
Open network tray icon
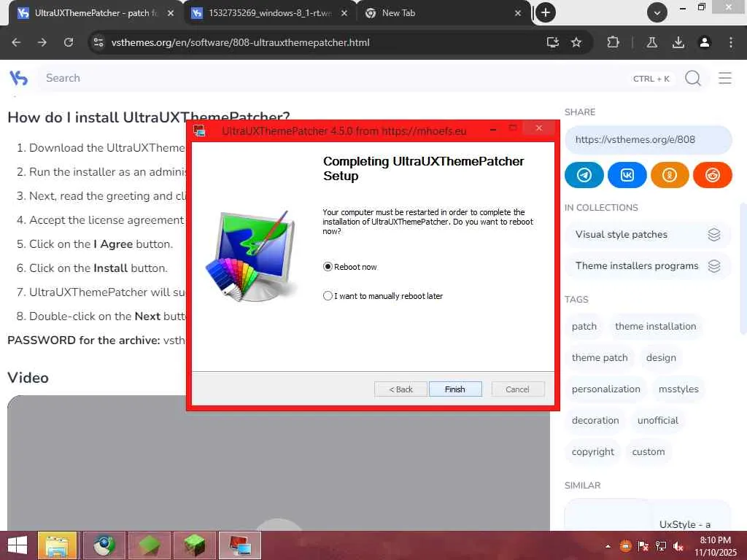661,546
